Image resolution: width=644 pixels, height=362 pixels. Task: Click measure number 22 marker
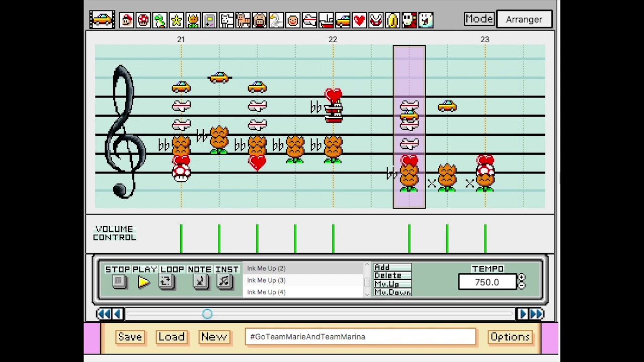click(x=333, y=39)
